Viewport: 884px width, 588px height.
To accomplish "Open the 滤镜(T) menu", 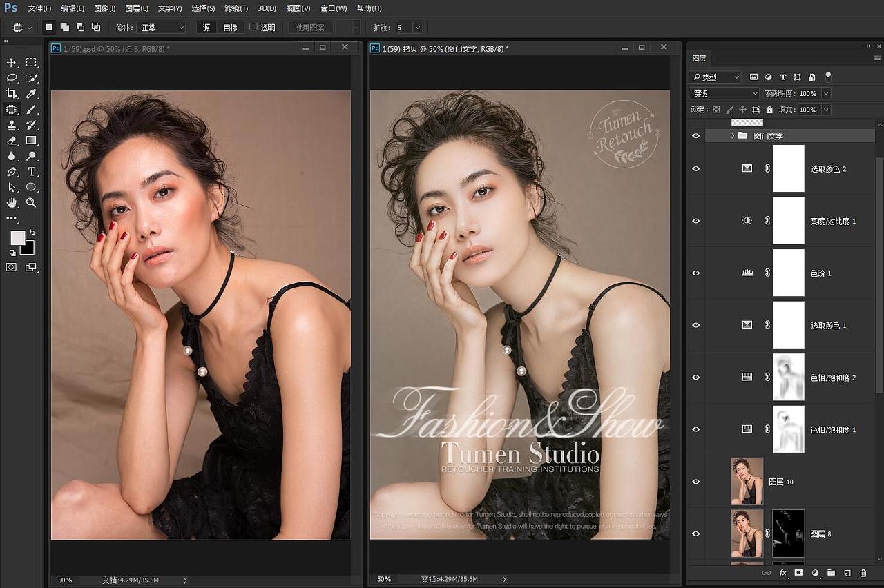I will pos(236,8).
